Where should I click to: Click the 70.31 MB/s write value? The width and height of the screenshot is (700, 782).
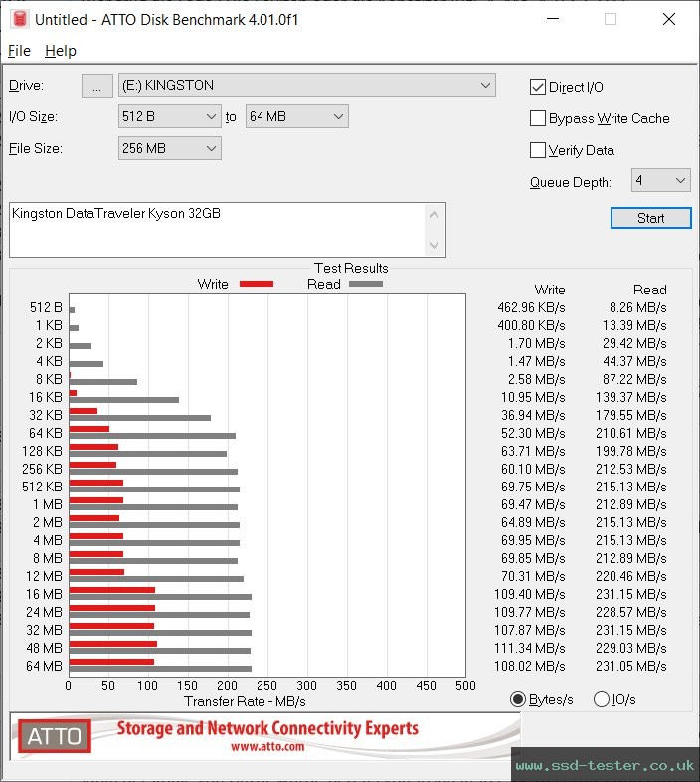[x=533, y=576]
